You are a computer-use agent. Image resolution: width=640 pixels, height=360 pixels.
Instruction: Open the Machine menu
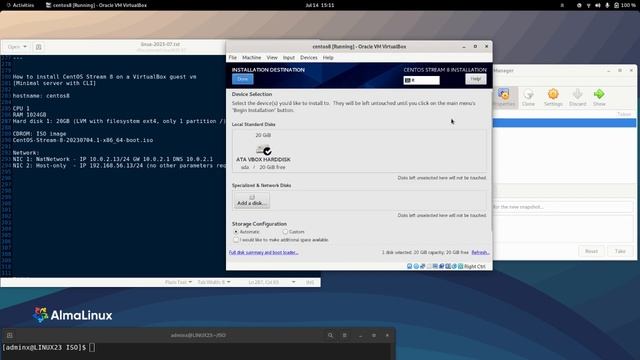tap(251, 58)
